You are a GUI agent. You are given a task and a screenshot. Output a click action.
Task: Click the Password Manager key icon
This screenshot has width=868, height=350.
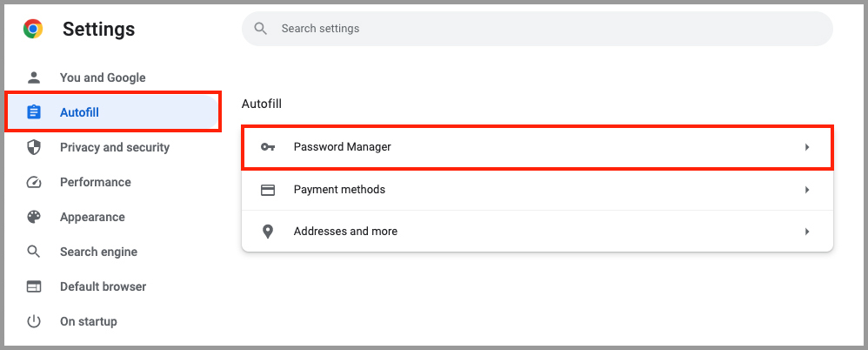click(x=268, y=147)
